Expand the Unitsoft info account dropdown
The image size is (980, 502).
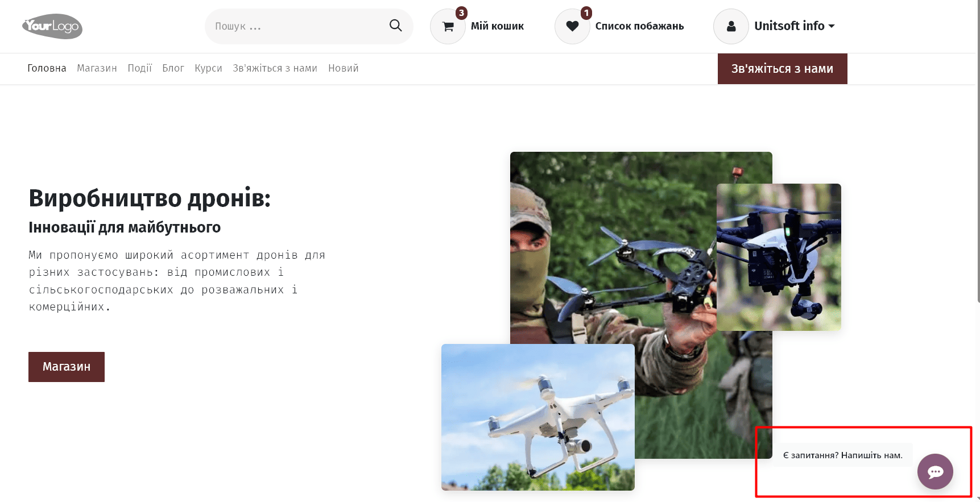(x=795, y=26)
